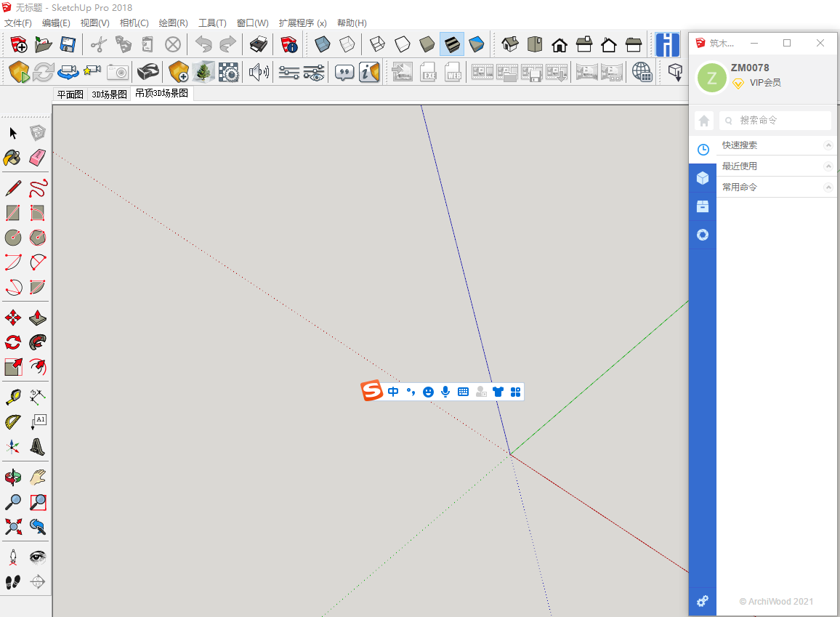840x617 pixels.
Task: Click the VIP会员 label
Action: click(765, 82)
